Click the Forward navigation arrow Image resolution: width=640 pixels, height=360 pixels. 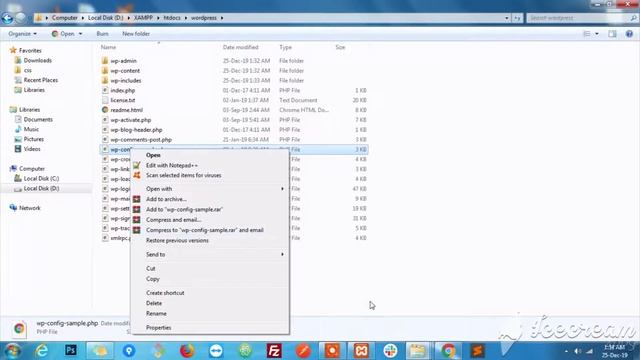tap(20, 18)
